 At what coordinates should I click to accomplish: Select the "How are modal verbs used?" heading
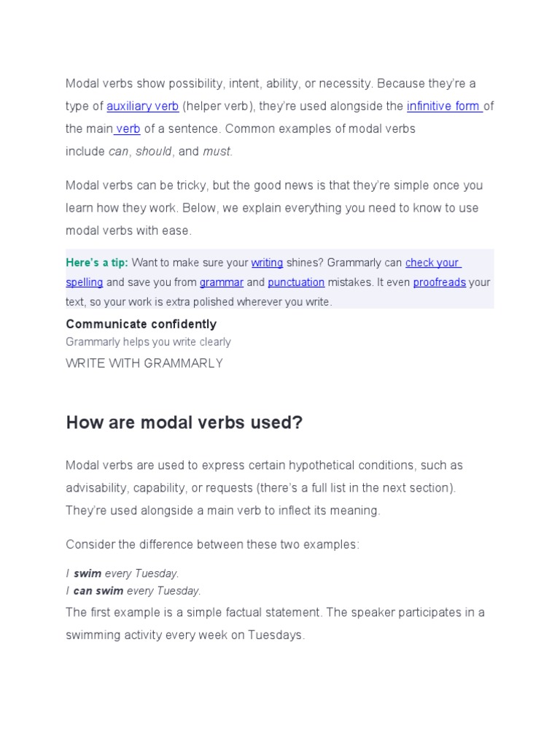[184, 422]
